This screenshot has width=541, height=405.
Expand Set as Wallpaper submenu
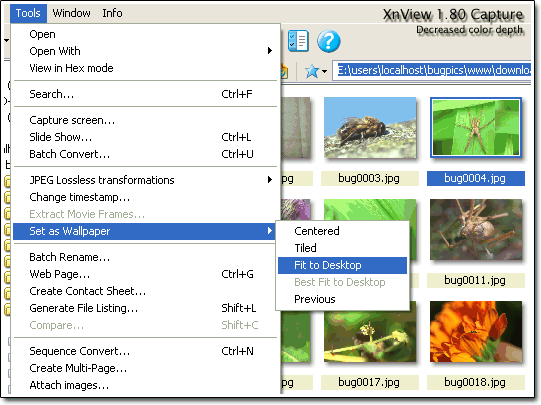coord(145,231)
